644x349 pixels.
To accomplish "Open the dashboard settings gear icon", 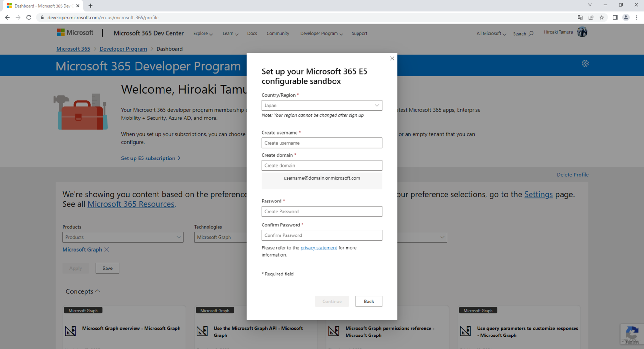I will click(585, 63).
